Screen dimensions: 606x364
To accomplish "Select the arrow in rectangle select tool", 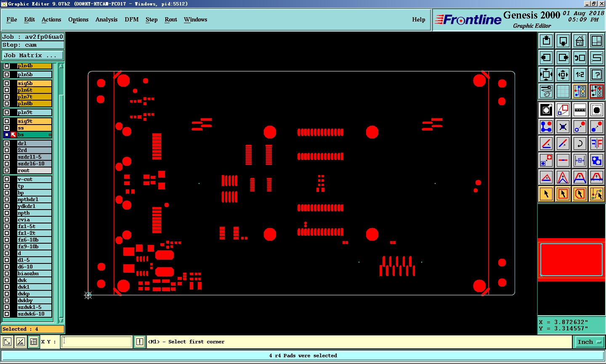I will coord(563,194).
